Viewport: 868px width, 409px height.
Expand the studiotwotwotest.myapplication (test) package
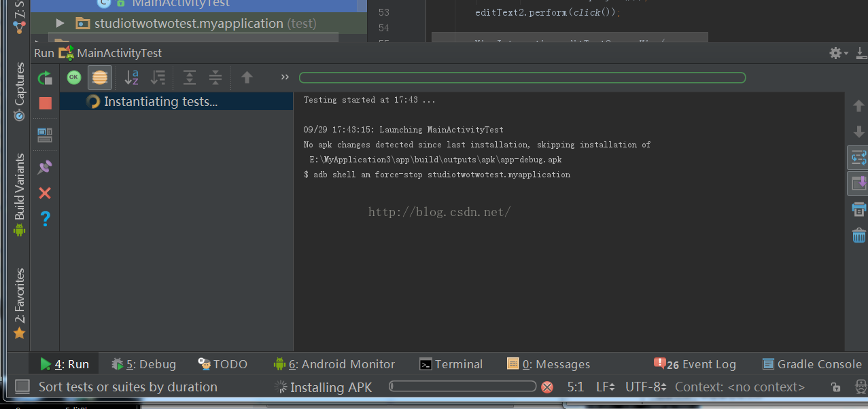click(60, 24)
